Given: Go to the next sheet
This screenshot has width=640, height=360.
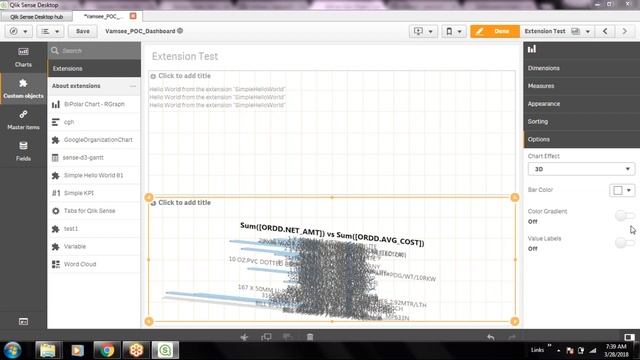Looking at the screenshot, I should pos(624,31).
